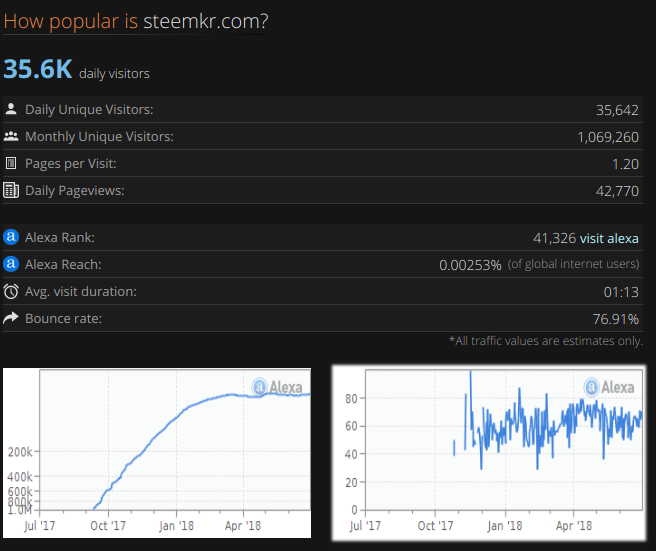The width and height of the screenshot is (656, 551).
Task: Click the Avg. visit duration clock icon
Action: (x=11, y=291)
